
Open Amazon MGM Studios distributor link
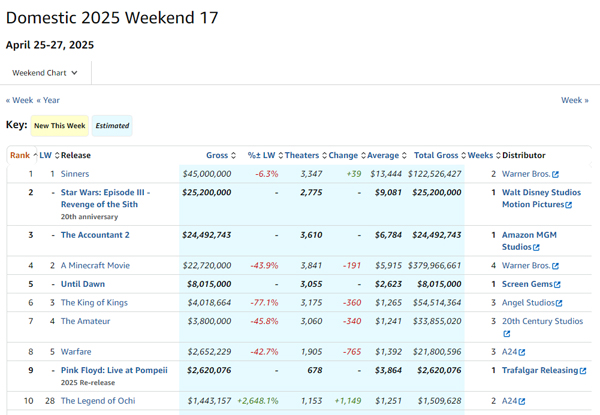(529, 241)
